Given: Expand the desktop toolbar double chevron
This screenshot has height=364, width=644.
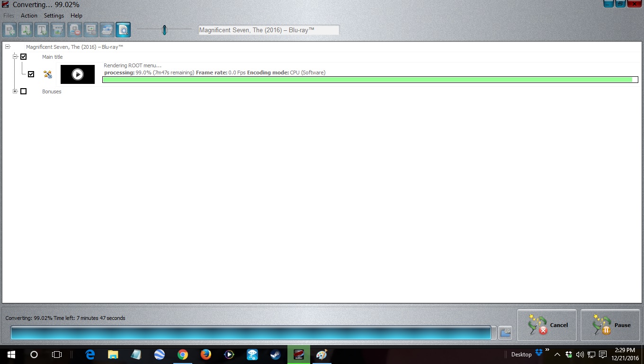Looking at the screenshot, I should pos(547,350).
